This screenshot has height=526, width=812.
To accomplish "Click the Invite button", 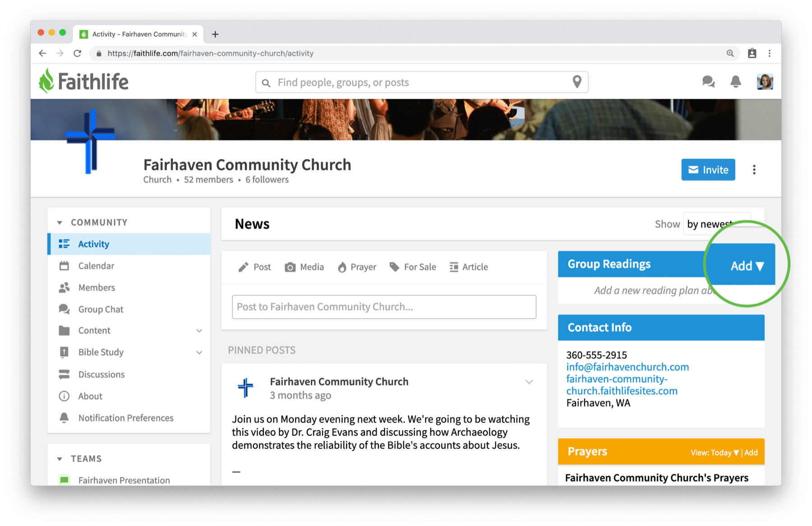I will [x=708, y=170].
